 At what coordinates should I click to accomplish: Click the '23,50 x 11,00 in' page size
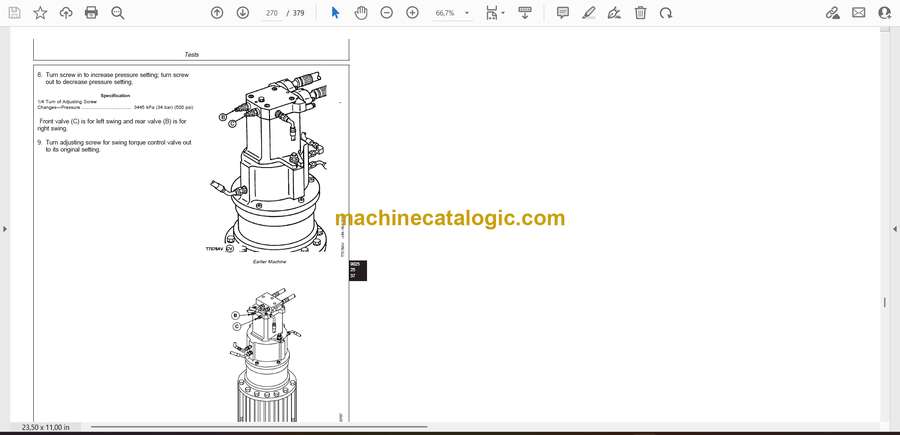[x=45, y=427]
